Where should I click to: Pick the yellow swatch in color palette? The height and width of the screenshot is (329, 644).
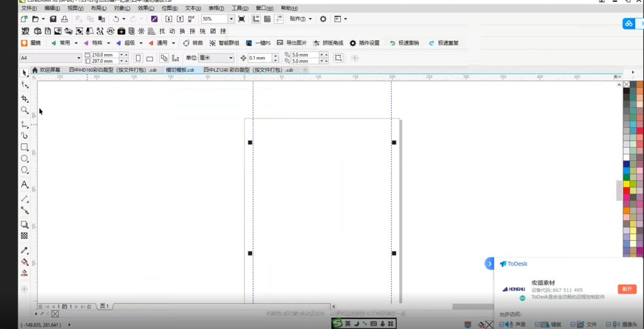click(x=626, y=184)
